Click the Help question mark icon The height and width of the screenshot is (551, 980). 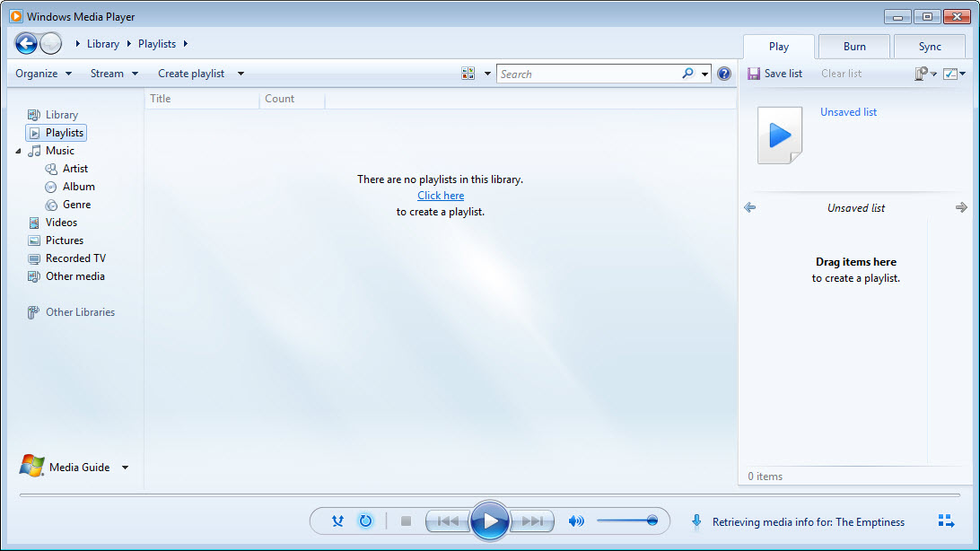[724, 74]
